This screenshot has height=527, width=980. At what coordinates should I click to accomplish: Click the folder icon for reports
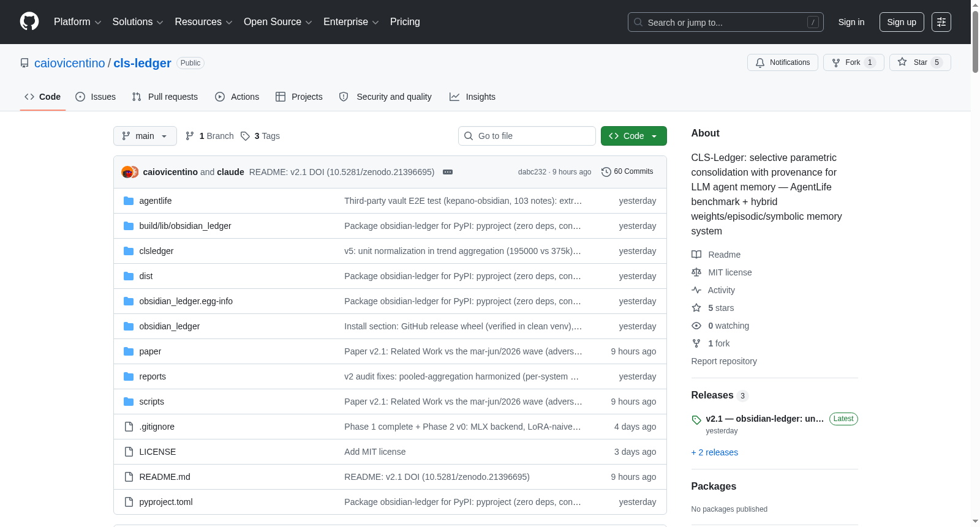click(129, 376)
